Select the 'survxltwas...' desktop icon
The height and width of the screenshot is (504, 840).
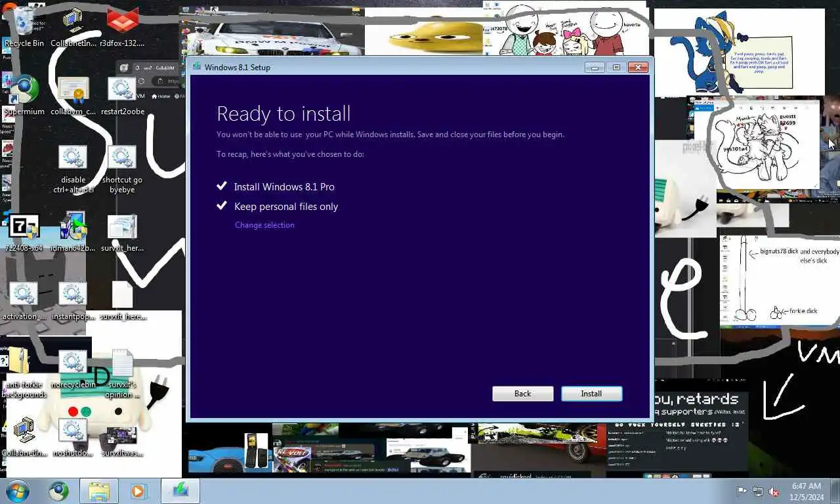pyautogui.click(x=122, y=441)
